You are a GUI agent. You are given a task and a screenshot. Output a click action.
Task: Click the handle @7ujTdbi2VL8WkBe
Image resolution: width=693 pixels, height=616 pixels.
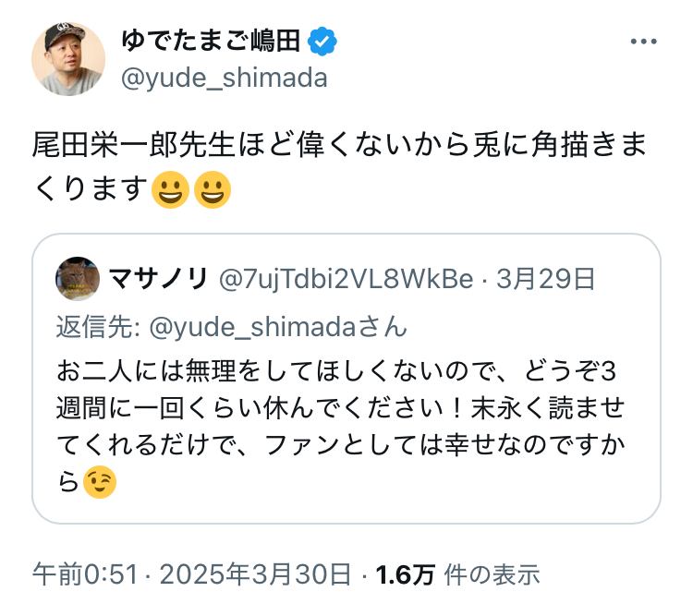click(x=345, y=278)
